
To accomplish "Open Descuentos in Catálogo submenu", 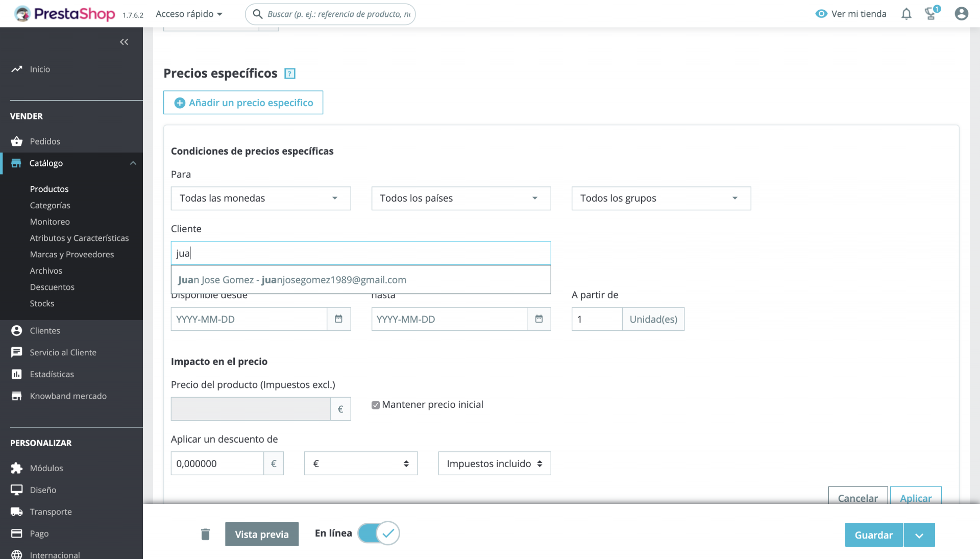I will pos(52,287).
